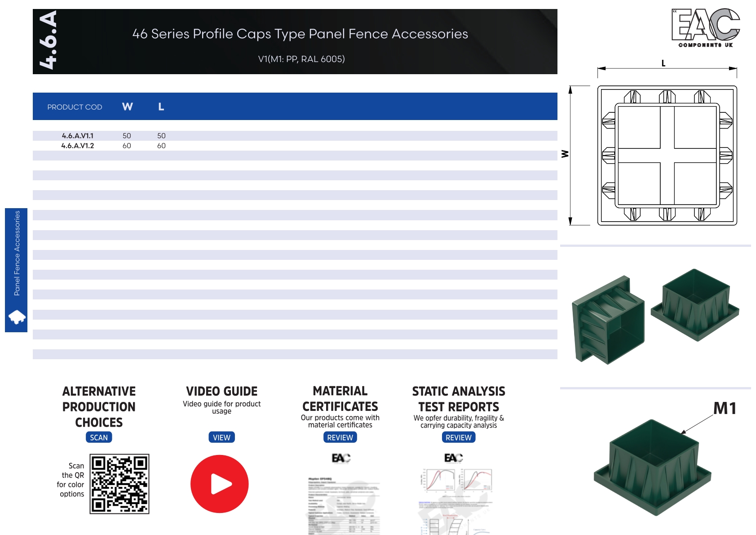This screenshot has height=535, width=756.
Task: Click the VIDEO GUIDE heading
Action: (221, 391)
